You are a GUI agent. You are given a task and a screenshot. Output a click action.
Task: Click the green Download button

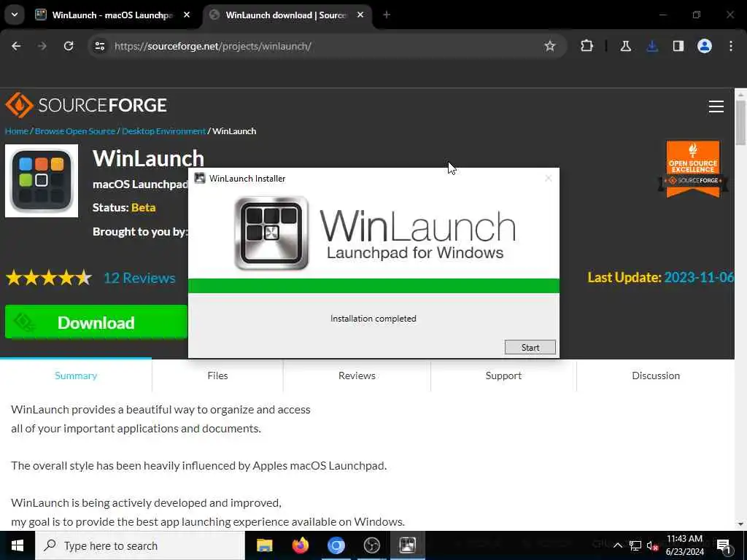(x=96, y=322)
